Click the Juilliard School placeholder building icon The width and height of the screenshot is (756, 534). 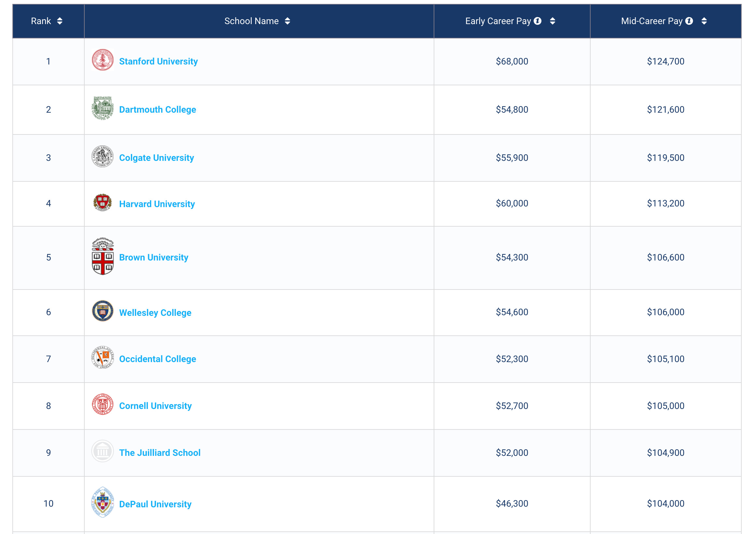[x=103, y=451]
